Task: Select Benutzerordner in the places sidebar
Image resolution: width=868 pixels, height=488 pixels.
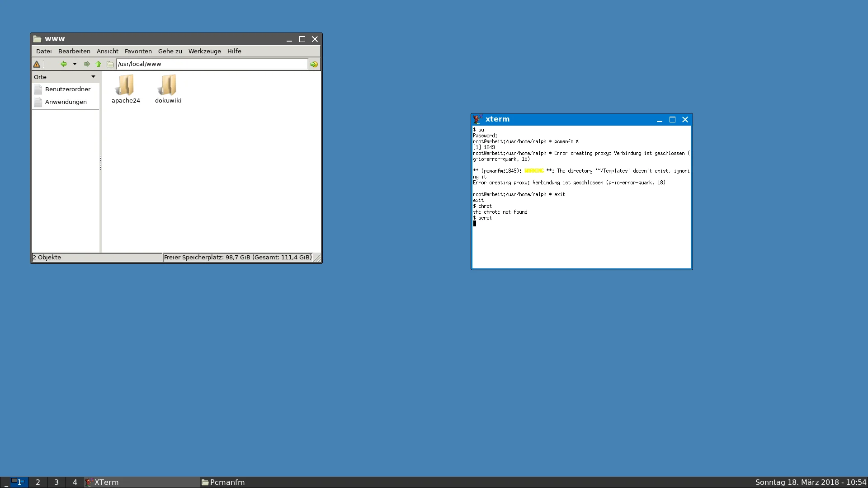Action: coord(66,89)
